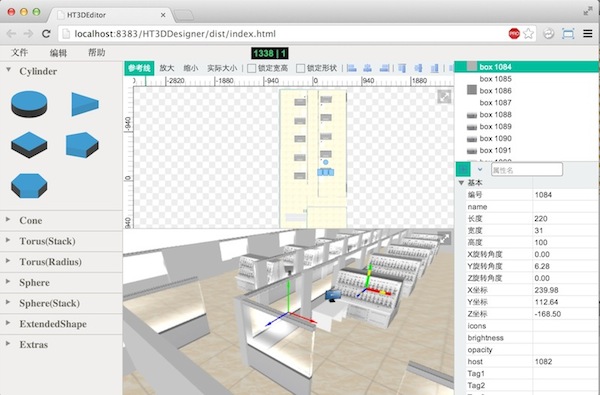Pick the four-sided diamond prism shape
600x395 pixels.
[29, 145]
